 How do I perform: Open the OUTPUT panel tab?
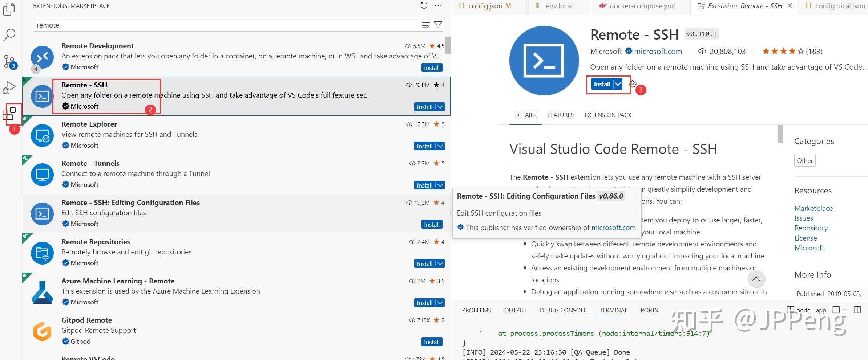[x=515, y=310]
